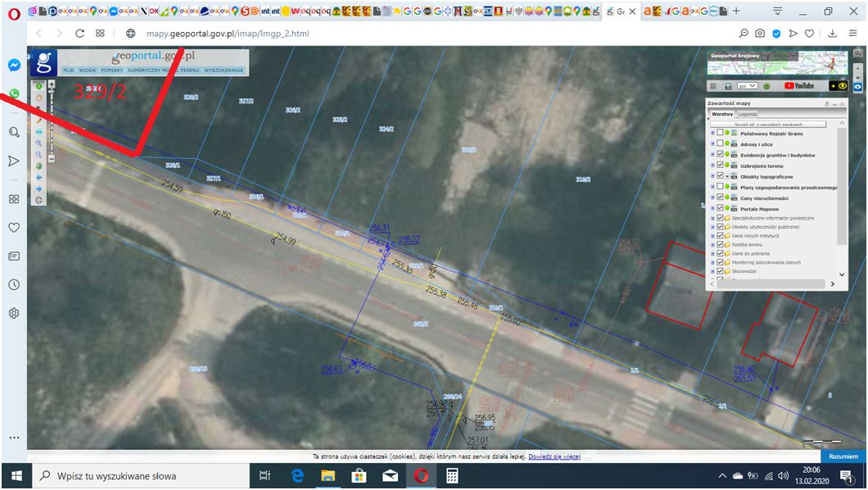Uncheck Portale Mapowe layer checkbox

coord(720,207)
